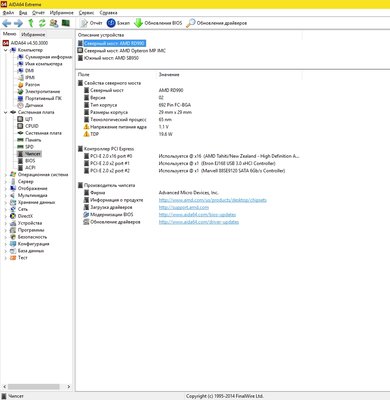Screen dimensions: 390x400
Task: Click the sidebar horizontal scrollbar right arrow
Action: [x=69, y=387]
